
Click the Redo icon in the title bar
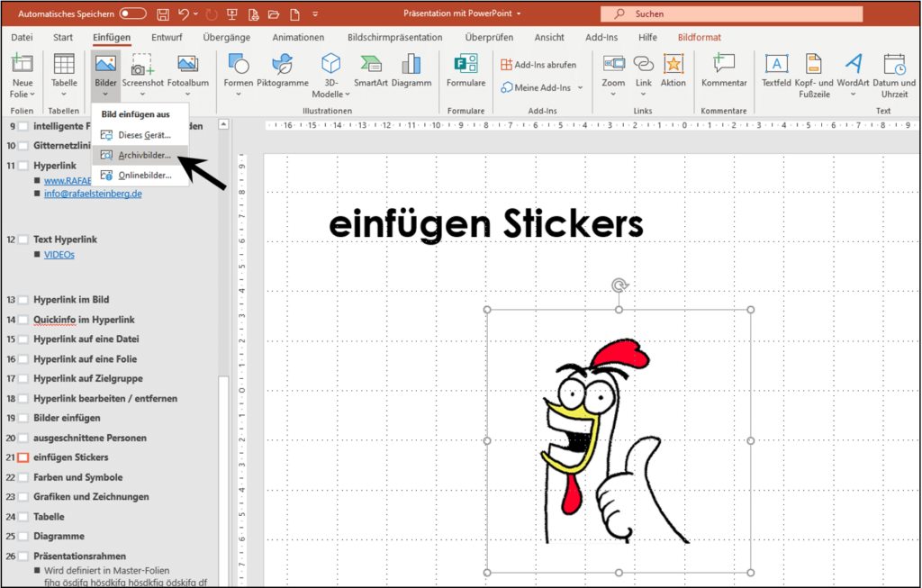point(211,14)
